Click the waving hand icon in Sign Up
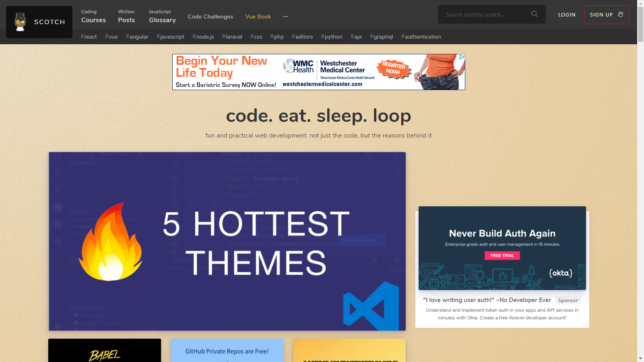The height and width of the screenshot is (362, 644). point(621,14)
